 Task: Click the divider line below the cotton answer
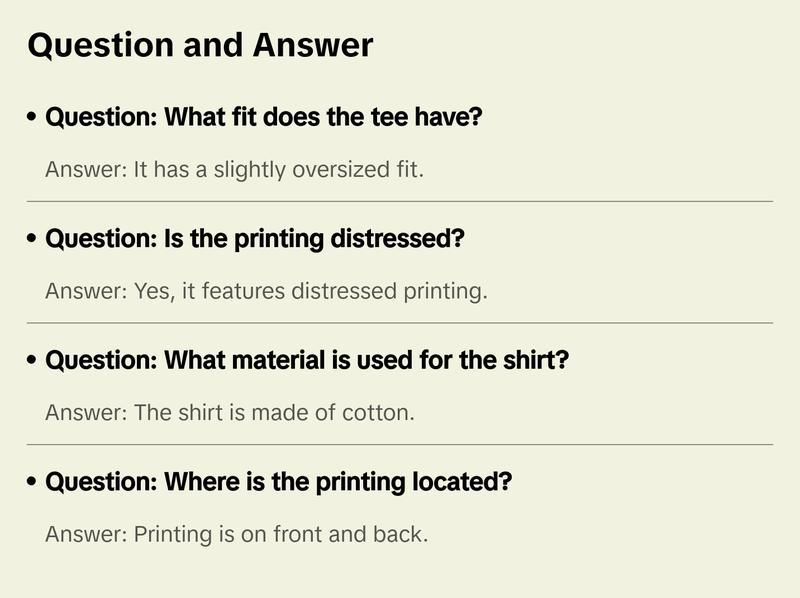tap(400, 444)
